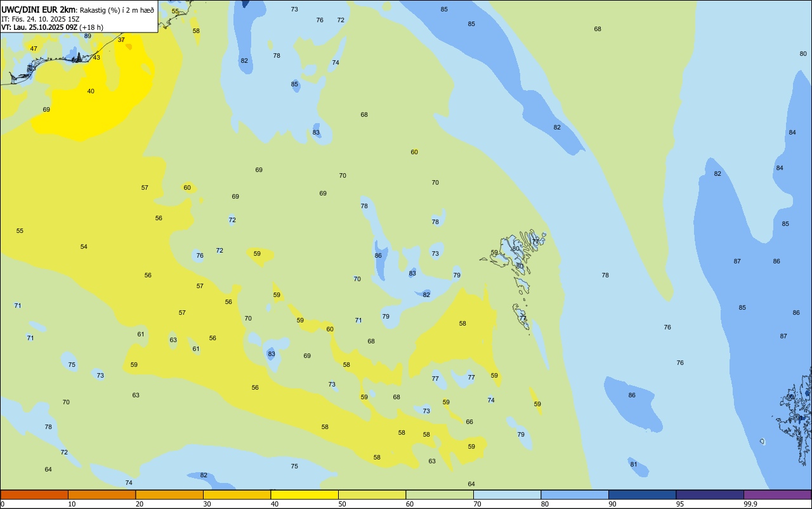Select the purple legend swatch above 99.9
This screenshot has height=509, width=812.
click(777, 494)
